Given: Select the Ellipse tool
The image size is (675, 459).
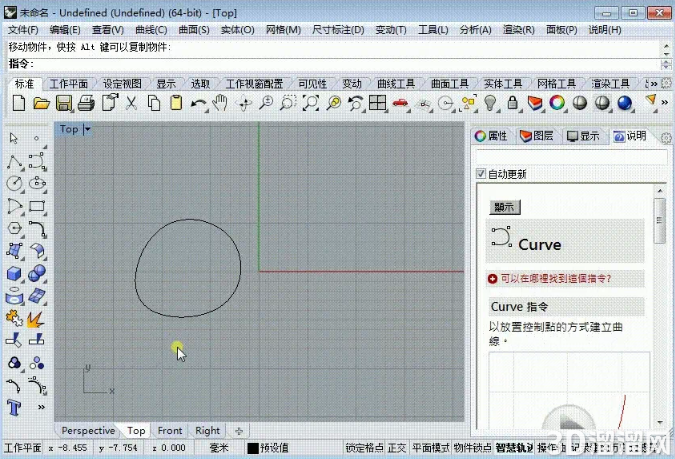Looking at the screenshot, I should pos(37,183).
